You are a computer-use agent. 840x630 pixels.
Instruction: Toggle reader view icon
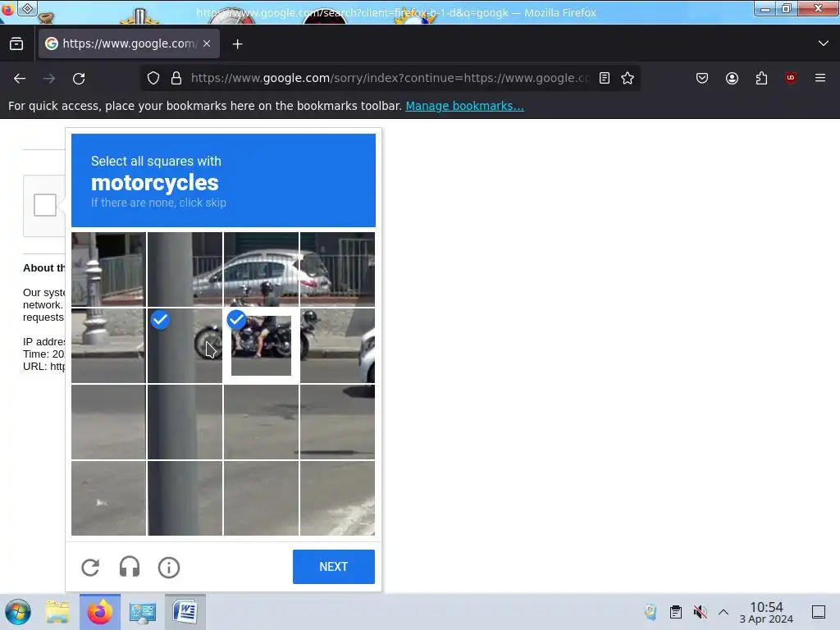coord(605,78)
